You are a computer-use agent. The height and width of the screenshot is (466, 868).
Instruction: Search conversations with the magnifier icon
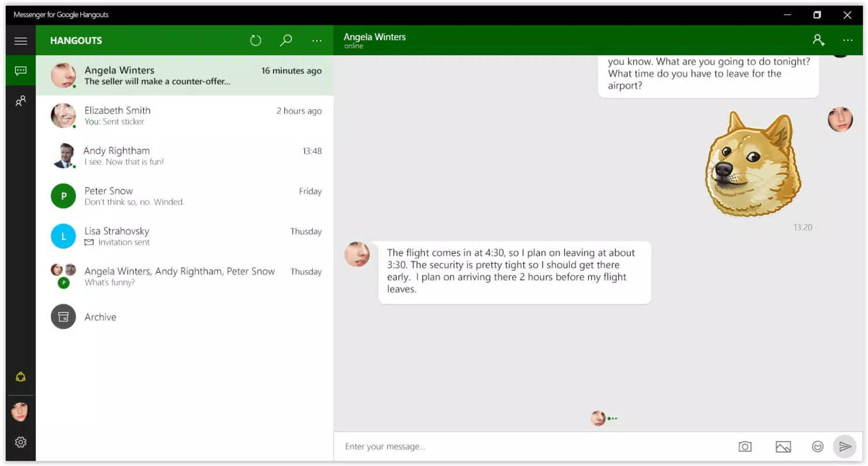coord(286,40)
